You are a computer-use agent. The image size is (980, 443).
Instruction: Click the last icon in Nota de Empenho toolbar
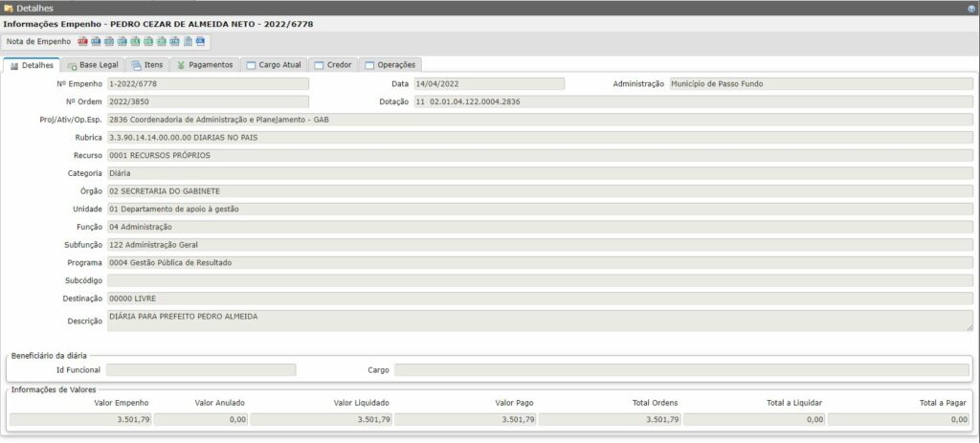[x=201, y=42]
